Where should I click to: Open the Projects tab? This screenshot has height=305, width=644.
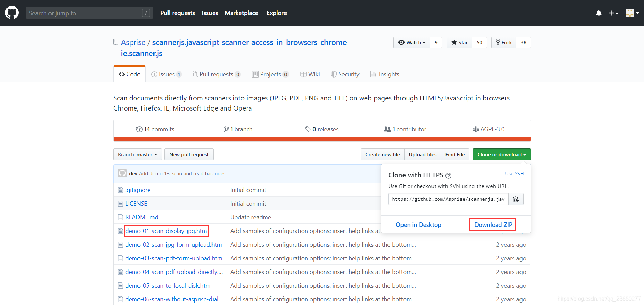tap(270, 74)
